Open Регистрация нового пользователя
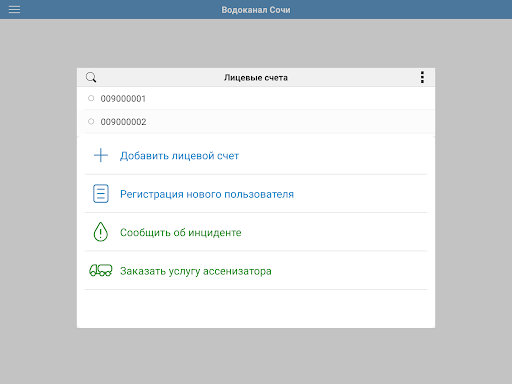Screen dimensions: 512x384 [x=207, y=194]
